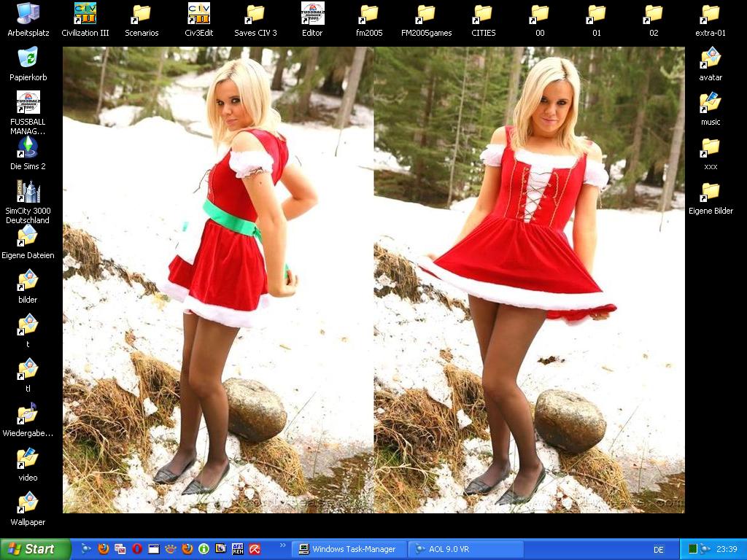Open the Papierkorb recycle bin
This screenshot has width=747, height=560.
click(x=28, y=58)
